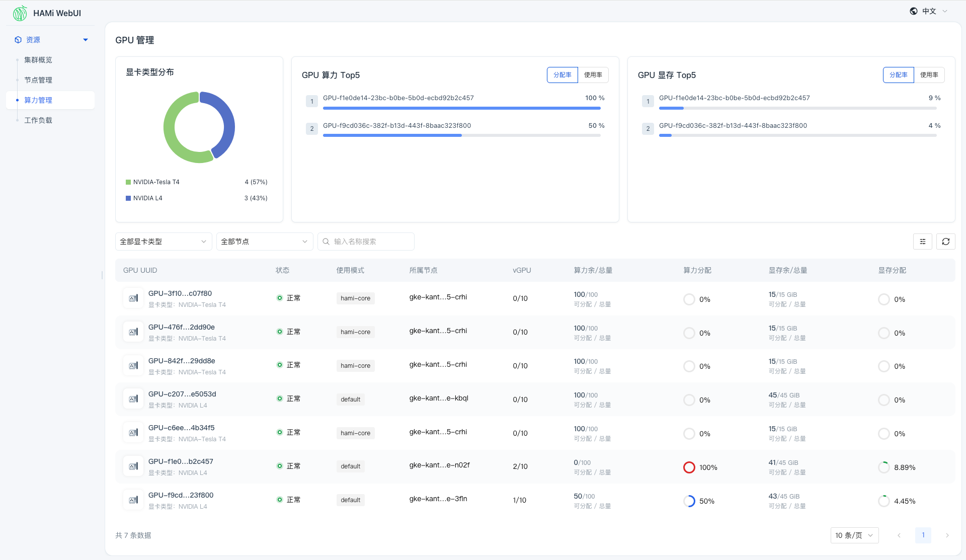Open GPU-f9cd...23f800 details link
The height and width of the screenshot is (560, 966).
pyautogui.click(x=181, y=495)
